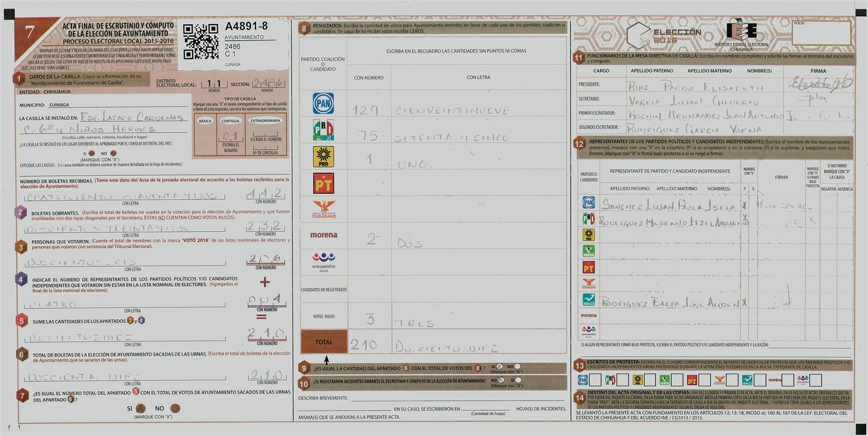
Task: Click the PRI logo in the results table
Action: tap(323, 130)
